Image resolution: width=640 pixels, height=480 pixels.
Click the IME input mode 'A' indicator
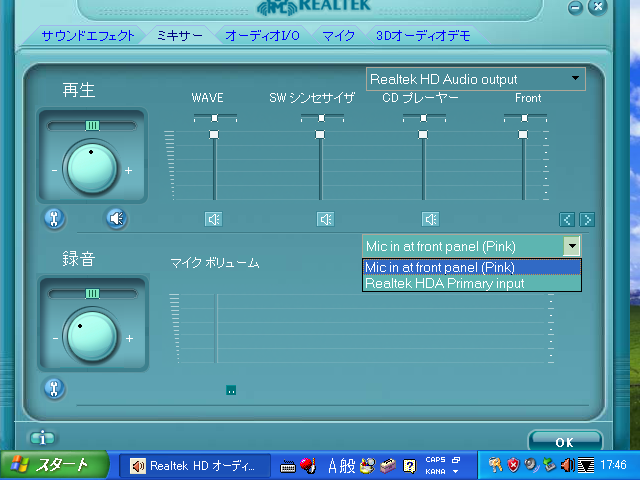[x=332, y=466]
